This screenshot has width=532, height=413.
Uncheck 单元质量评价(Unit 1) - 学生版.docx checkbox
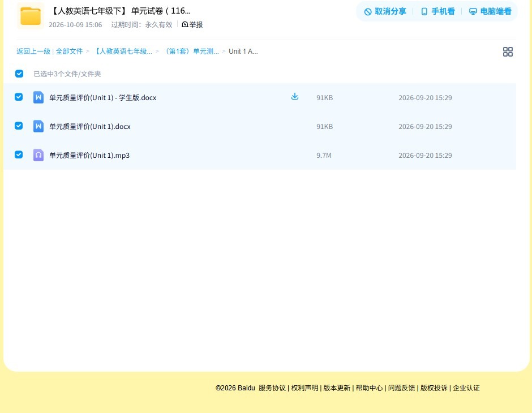(19, 97)
